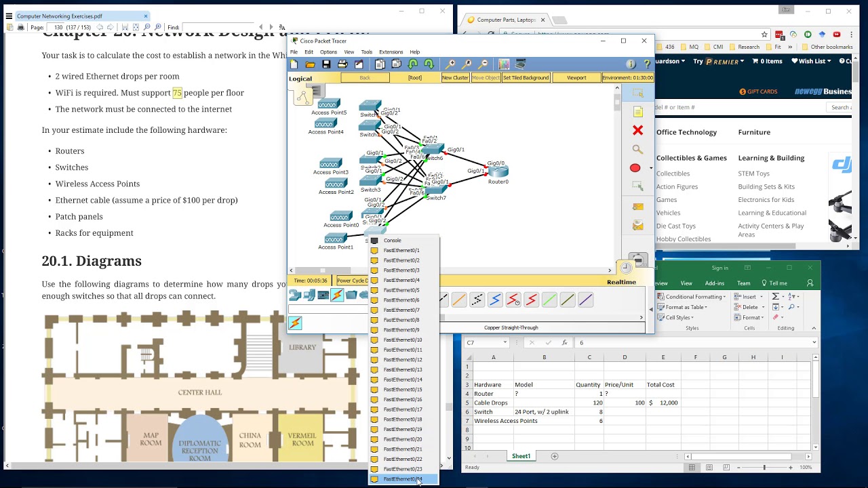868x488 pixels.
Task: Open red shape tool dropdown arrow
Action: point(651,168)
